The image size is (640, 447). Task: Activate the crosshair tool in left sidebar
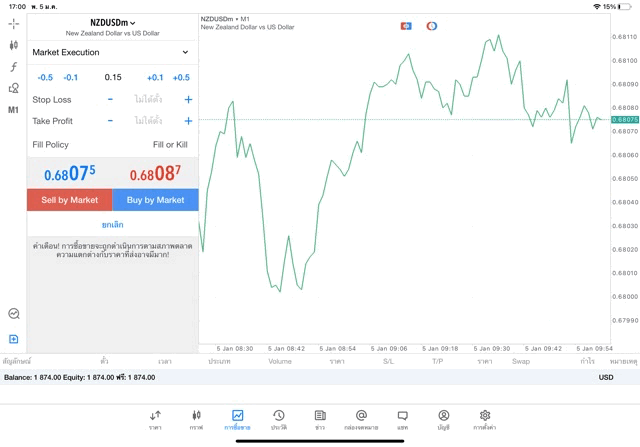(x=13, y=24)
